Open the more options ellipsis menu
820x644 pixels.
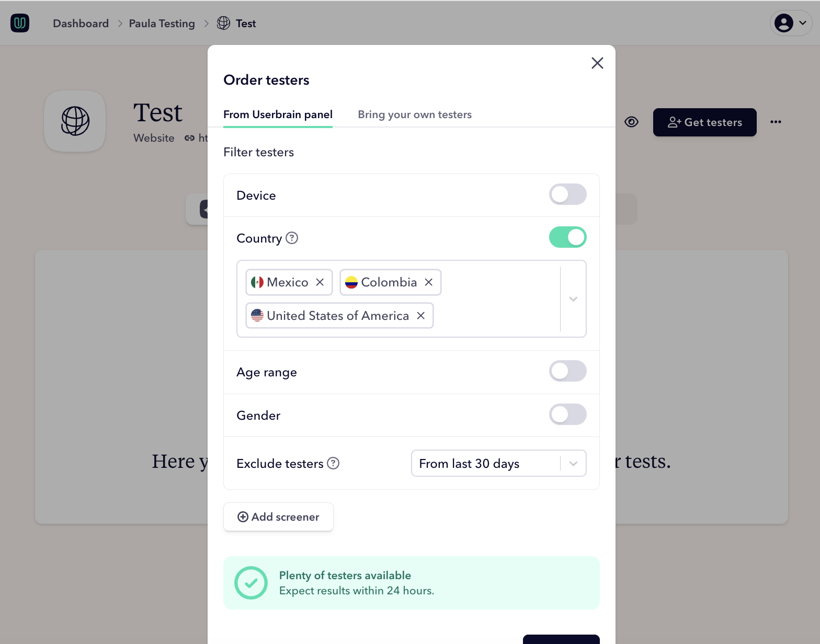pyautogui.click(x=776, y=122)
